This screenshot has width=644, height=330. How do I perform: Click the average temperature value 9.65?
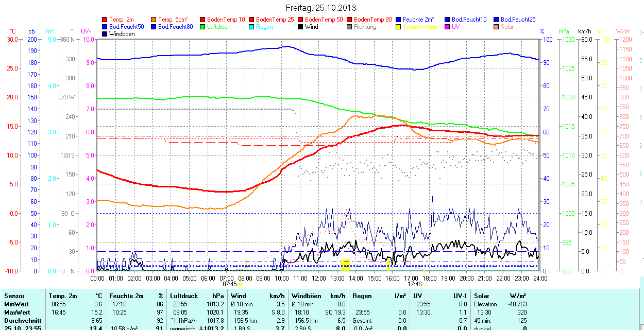click(x=97, y=321)
